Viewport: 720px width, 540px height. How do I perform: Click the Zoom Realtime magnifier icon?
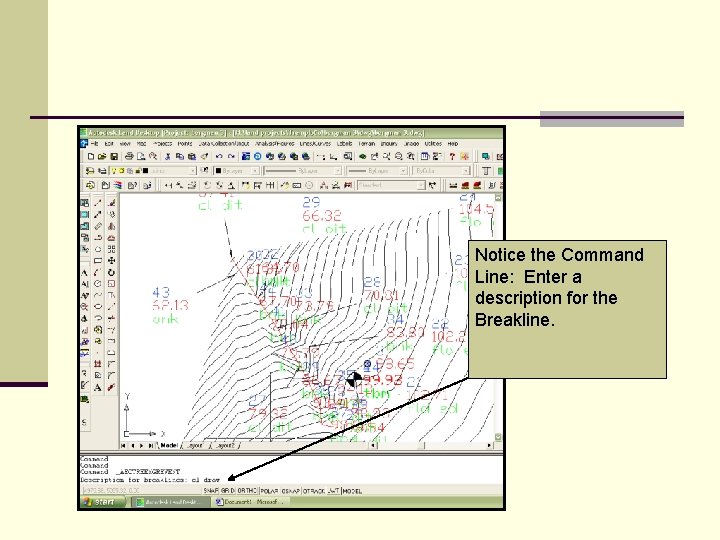point(387,156)
